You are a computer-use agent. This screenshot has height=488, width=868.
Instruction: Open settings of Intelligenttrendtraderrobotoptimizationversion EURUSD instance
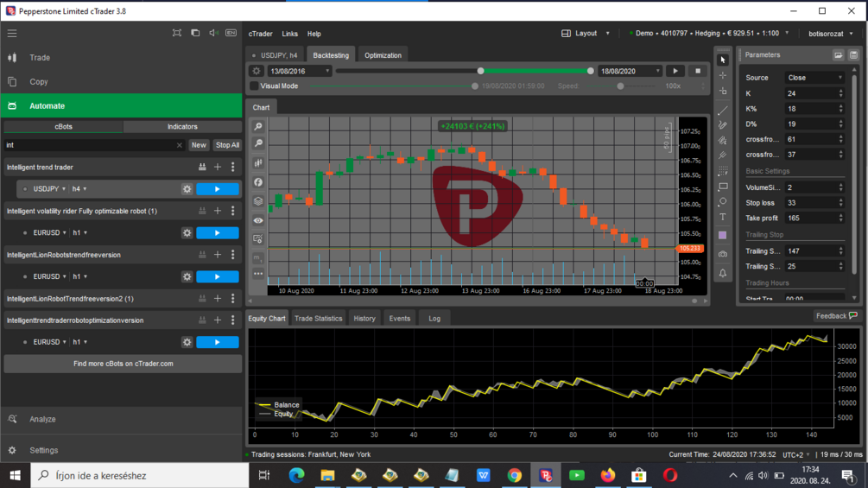187,343
